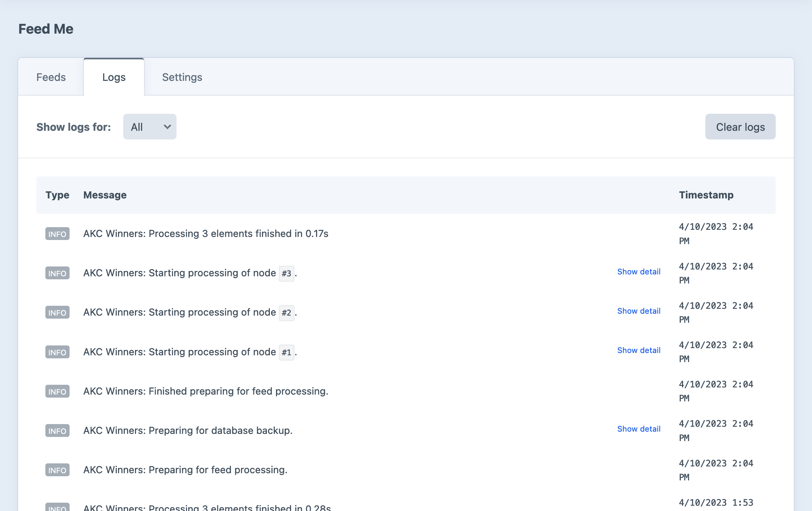
Task: Select the Logs tab
Action: pos(114,77)
